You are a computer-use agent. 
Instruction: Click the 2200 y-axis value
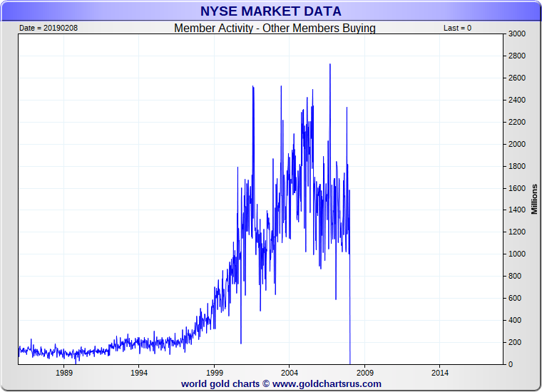(517, 123)
